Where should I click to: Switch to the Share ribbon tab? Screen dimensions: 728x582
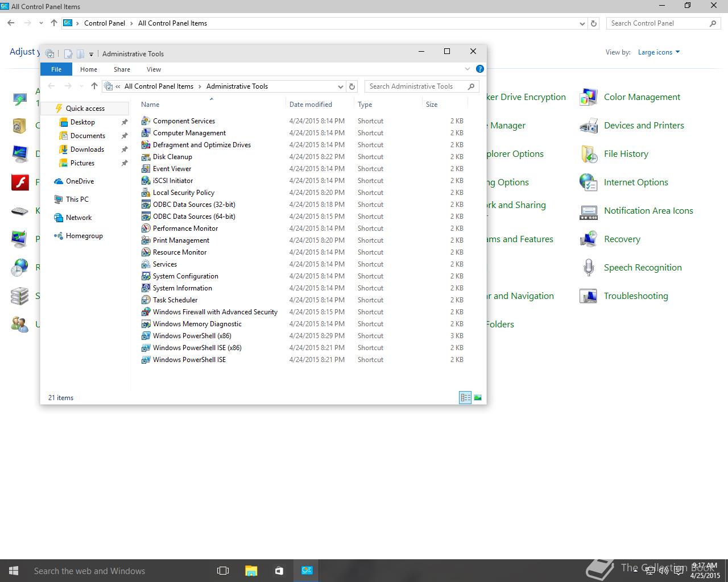click(x=122, y=69)
